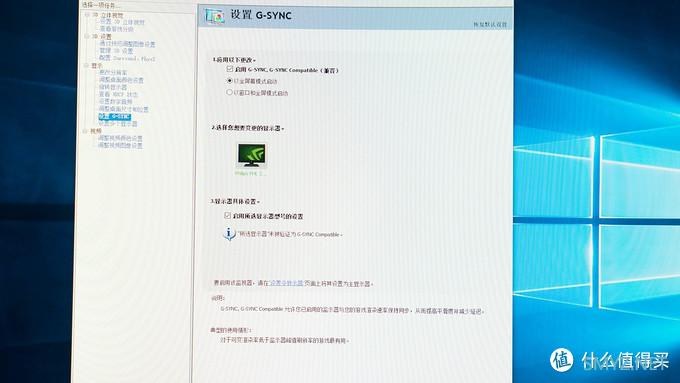Open 设置多个显示器 in the left tree
This screenshot has width=680, height=383.
pyautogui.click(x=118, y=124)
